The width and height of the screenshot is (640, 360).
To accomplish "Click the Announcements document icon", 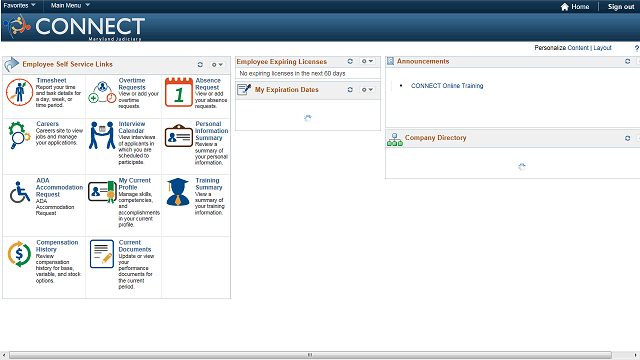I will pos(391,61).
